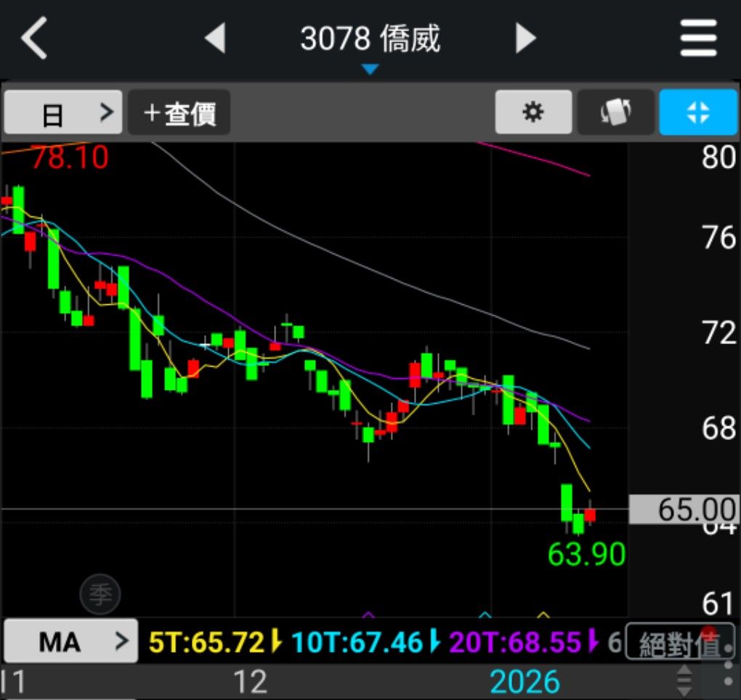Open the MA indicator selector

71,641
